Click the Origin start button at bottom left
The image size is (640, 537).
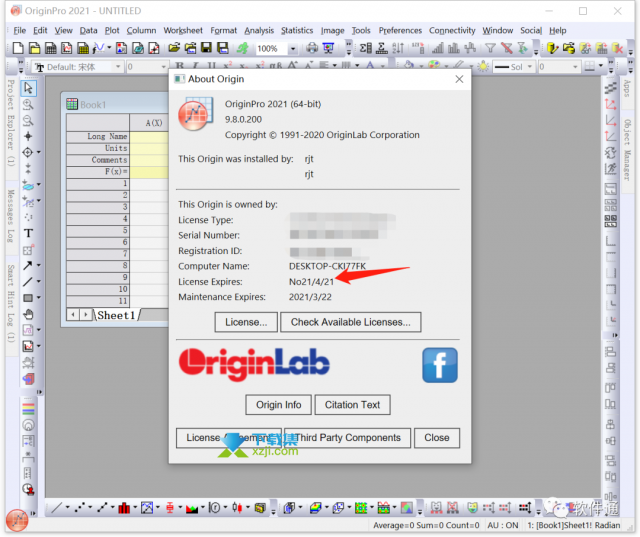[x=17, y=520]
